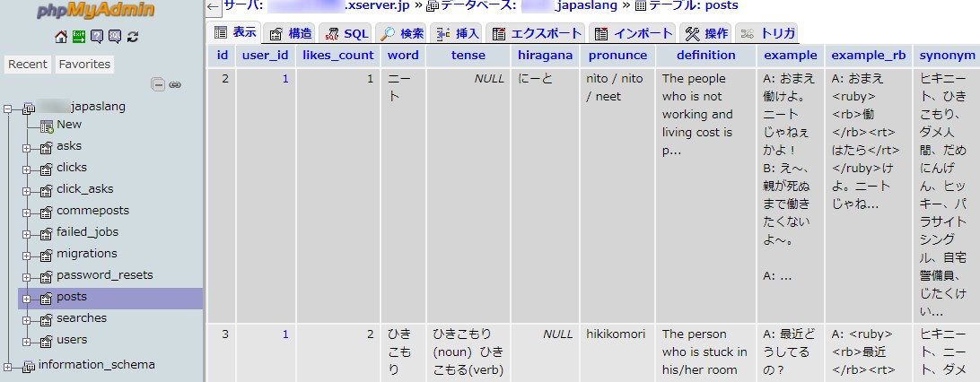Click the Home icon under phpMyAdmin logo
This screenshot has width=980, height=382.
61,37
